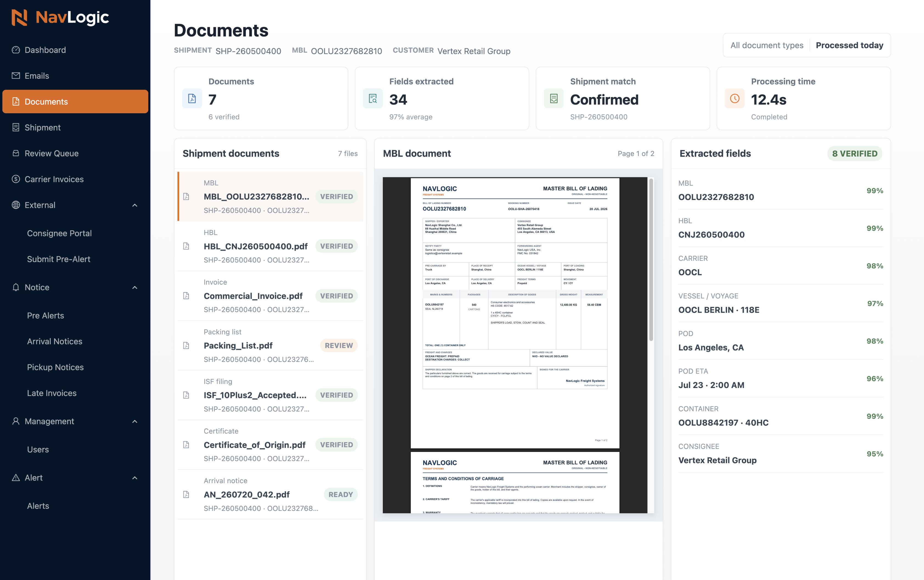The height and width of the screenshot is (580, 924).
Task: Click file icon beside Commercial_Invoice.pdf
Action: tap(186, 296)
